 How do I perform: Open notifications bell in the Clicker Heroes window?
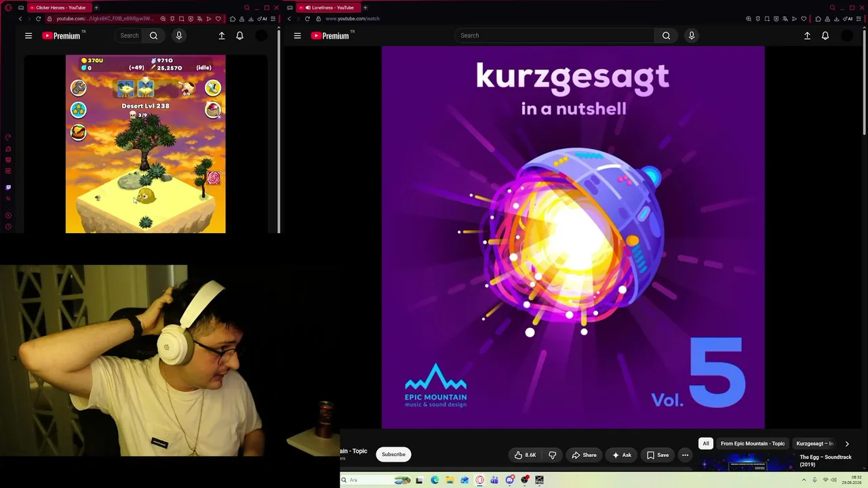pos(239,36)
